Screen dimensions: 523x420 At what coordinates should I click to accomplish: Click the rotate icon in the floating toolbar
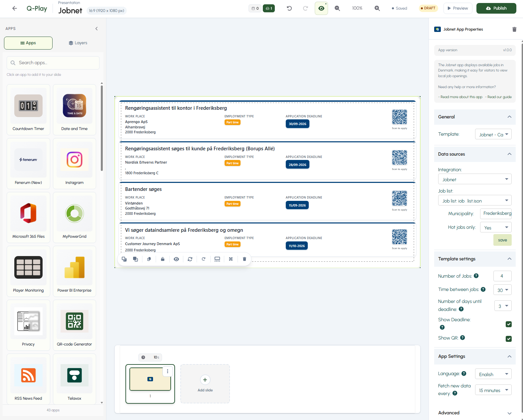pos(204,259)
